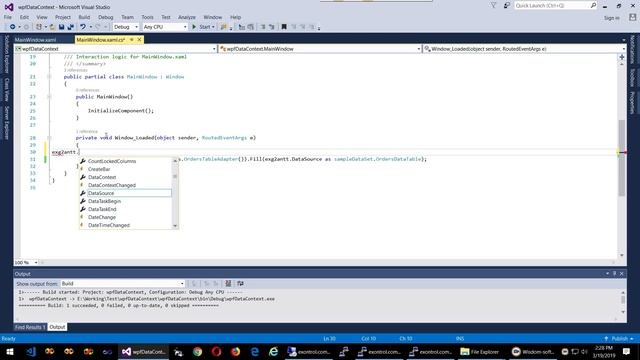Click the New Project toolbar icon
Image resolution: width=640 pixels, height=360 pixels.
pyautogui.click(x=39, y=27)
